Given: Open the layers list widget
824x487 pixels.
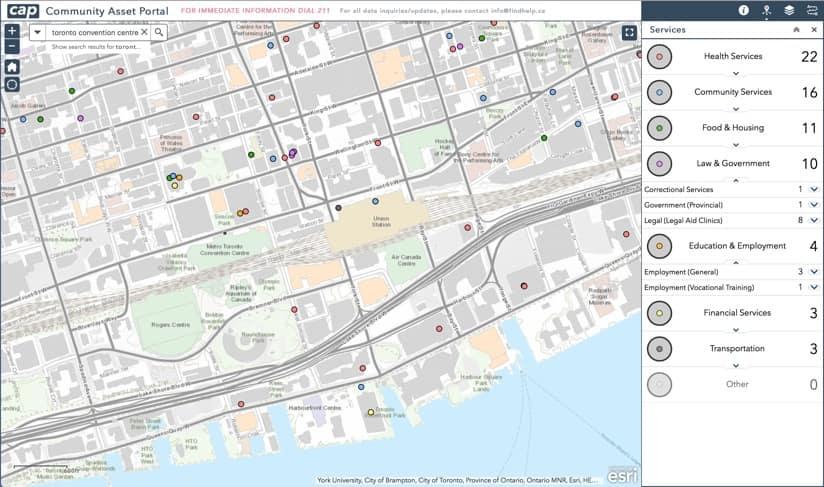Looking at the screenshot, I should 789,10.
